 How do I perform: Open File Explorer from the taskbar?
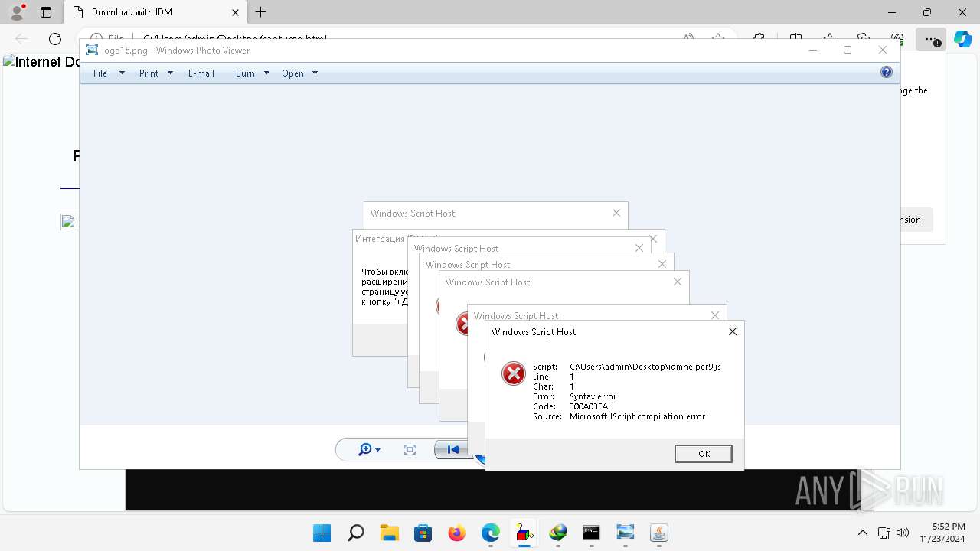pos(390,533)
